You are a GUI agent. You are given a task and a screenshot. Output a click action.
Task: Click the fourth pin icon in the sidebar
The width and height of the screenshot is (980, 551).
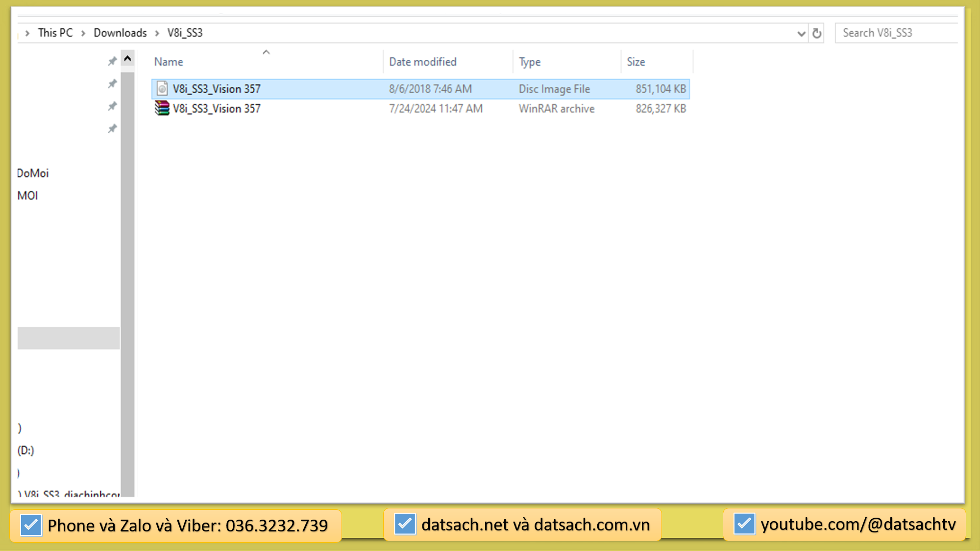tap(112, 129)
